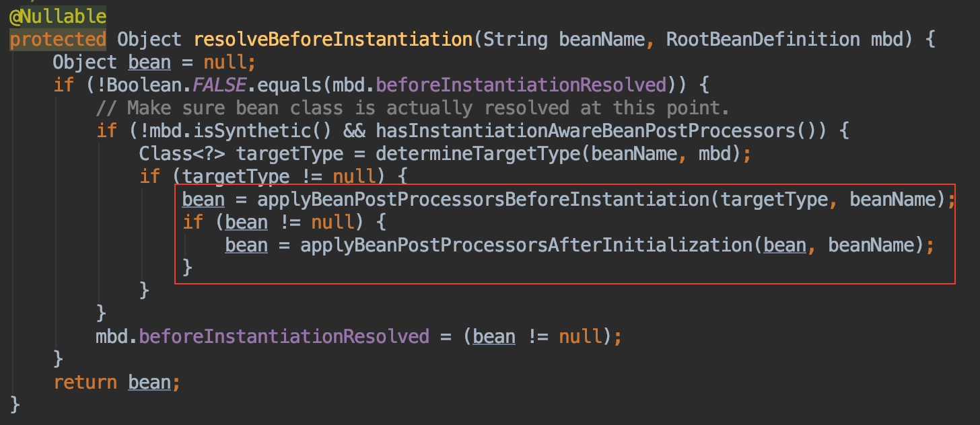Select the protected keyword
This screenshot has height=425, width=980.
click(x=57, y=40)
